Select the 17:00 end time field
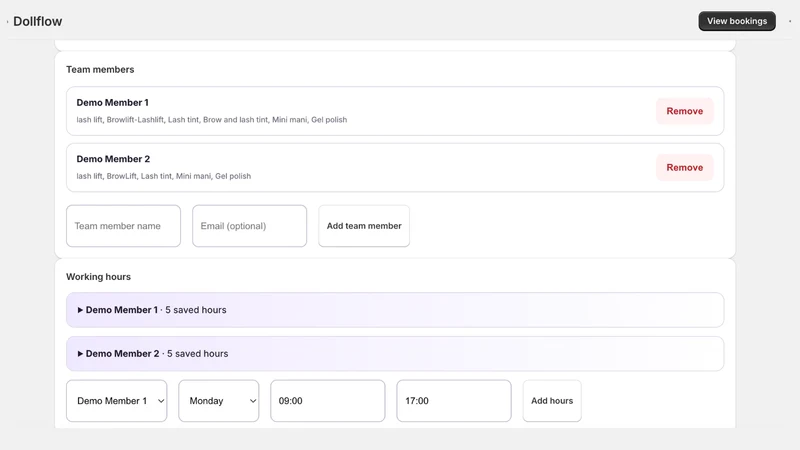800x450 pixels. click(x=454, y=401)
